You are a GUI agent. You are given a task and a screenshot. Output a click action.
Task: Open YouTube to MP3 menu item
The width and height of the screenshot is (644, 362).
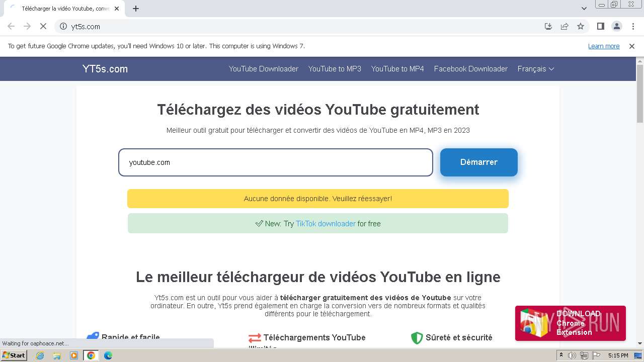335,69
